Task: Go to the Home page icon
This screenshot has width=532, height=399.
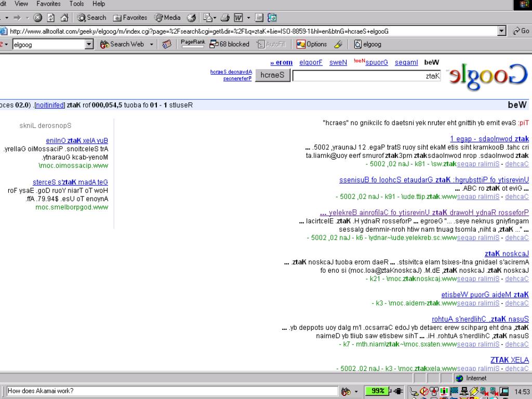Action: point(64,18)
